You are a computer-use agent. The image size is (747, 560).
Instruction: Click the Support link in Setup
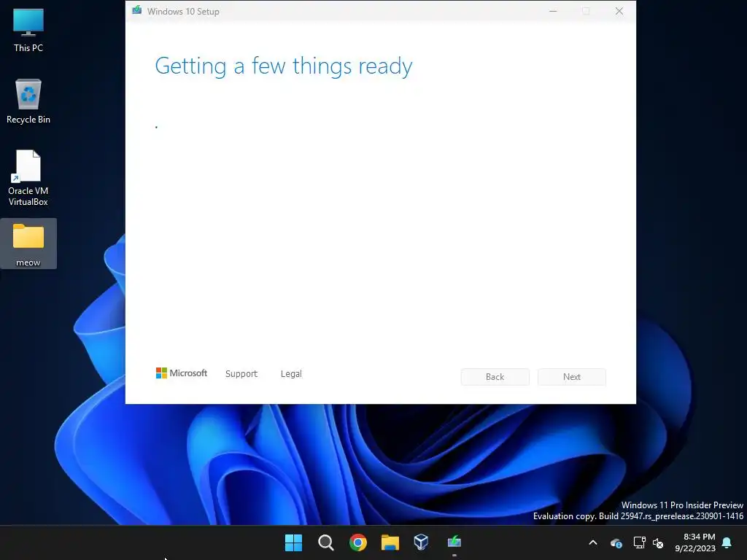241,374
